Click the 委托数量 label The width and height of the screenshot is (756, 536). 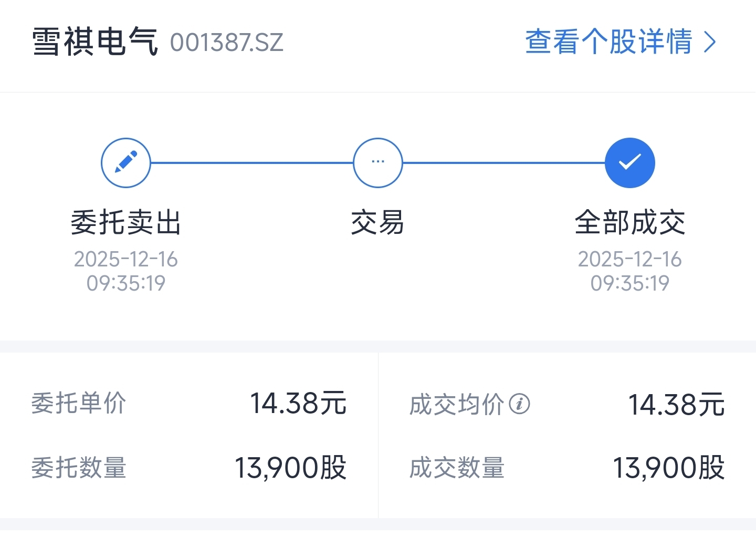point(79,468)
